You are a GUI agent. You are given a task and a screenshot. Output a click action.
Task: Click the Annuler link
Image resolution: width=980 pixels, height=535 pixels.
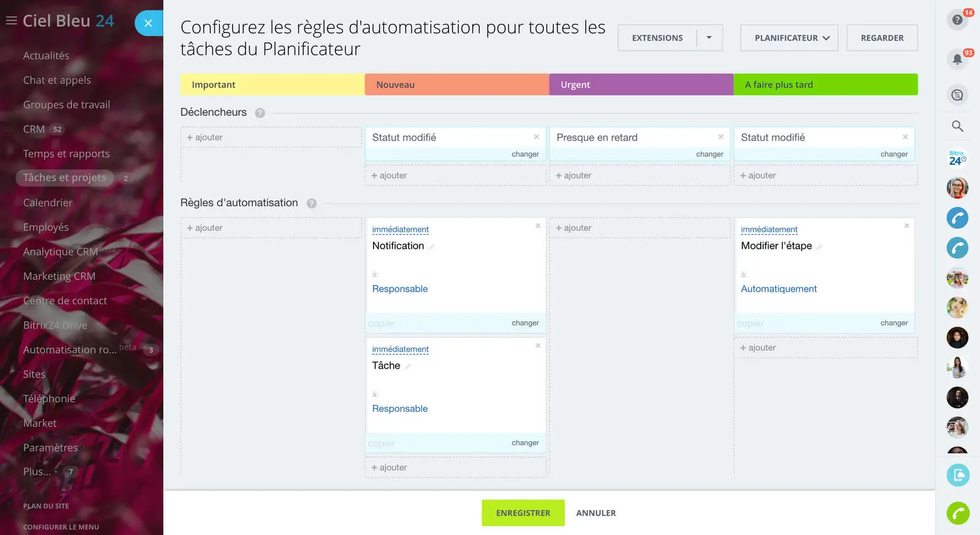pyautogui.click(x=595, y=513)
